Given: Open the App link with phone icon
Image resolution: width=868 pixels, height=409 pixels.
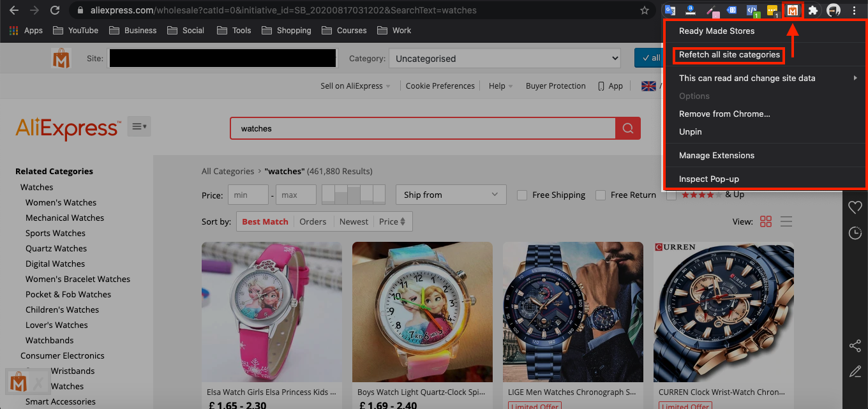Looking at the screenshot, I should click(x=610, y=86).
